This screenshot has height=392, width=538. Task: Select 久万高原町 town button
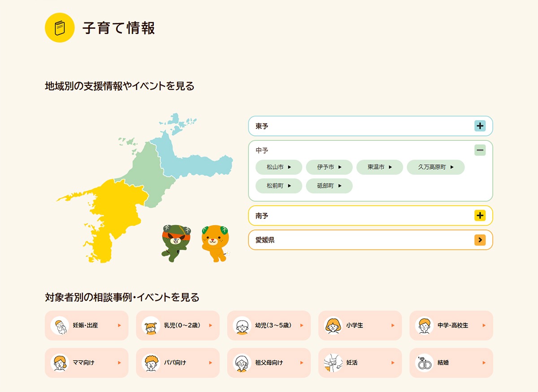(435, 167)
